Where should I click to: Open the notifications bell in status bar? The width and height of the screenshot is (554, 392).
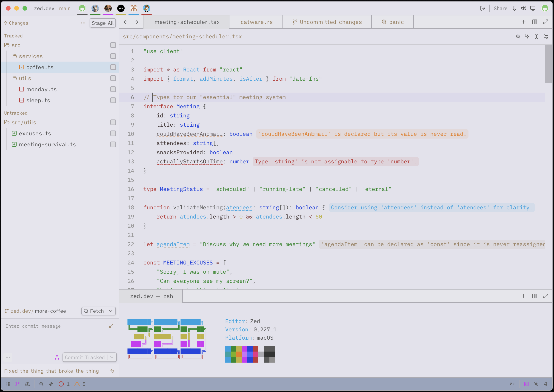coord(546,384)
